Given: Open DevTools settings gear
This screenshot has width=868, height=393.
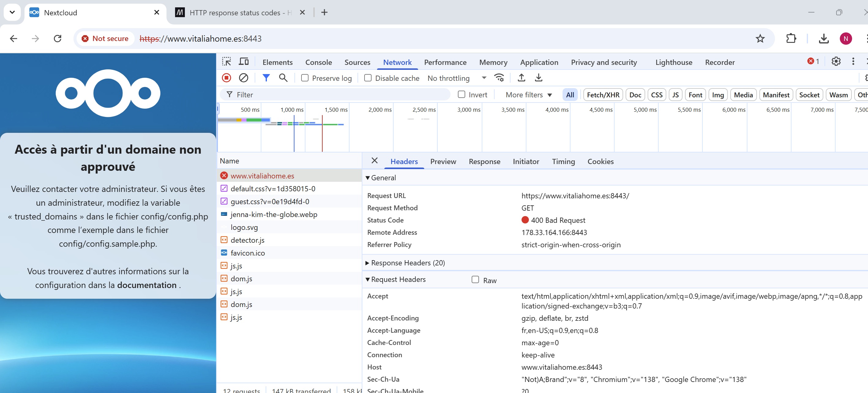Looking at the screenshot, I should click(836, 61).
